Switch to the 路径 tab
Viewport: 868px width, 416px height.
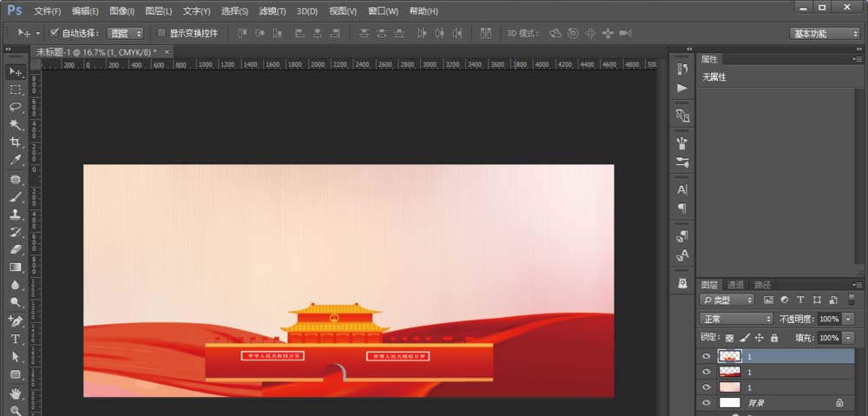tap(762, 285)
